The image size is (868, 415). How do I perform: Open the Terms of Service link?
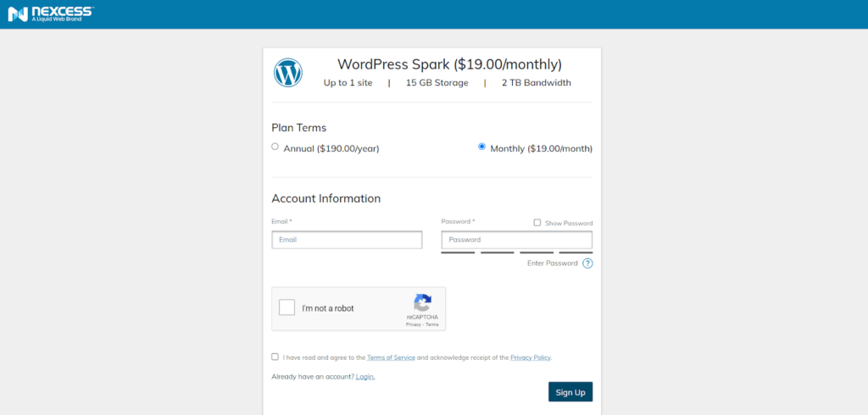pos(391,357)
